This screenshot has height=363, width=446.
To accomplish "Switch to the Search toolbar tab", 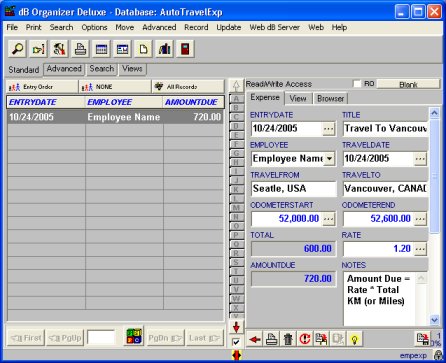I will pyautogui.click(x=101, y=69).
